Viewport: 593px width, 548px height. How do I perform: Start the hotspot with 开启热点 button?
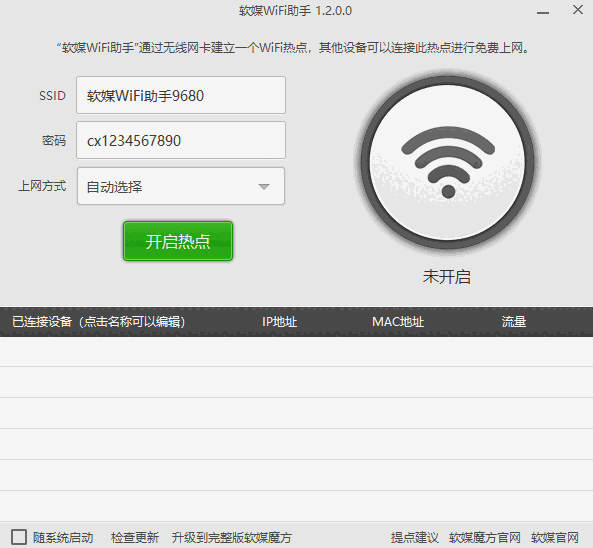[x=178, y=241]
